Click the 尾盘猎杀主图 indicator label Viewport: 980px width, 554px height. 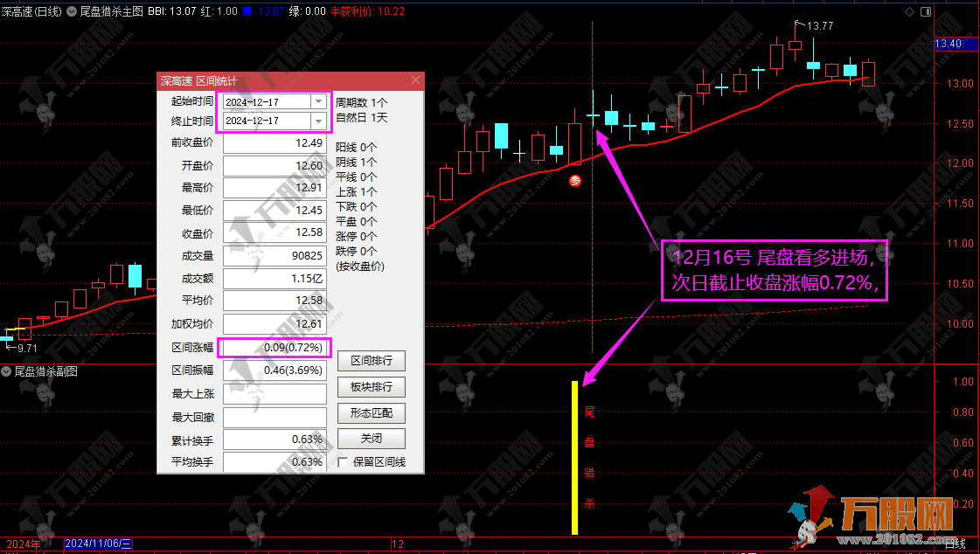pos(112,11)
